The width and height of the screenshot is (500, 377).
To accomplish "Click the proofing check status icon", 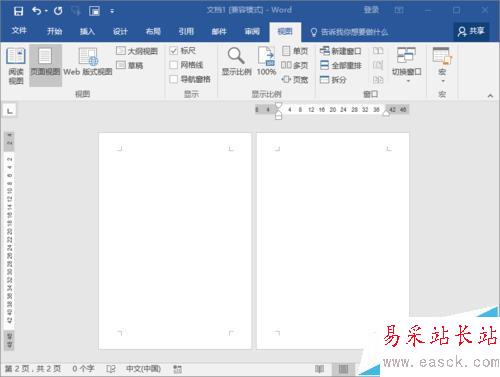I will (111, 369).
